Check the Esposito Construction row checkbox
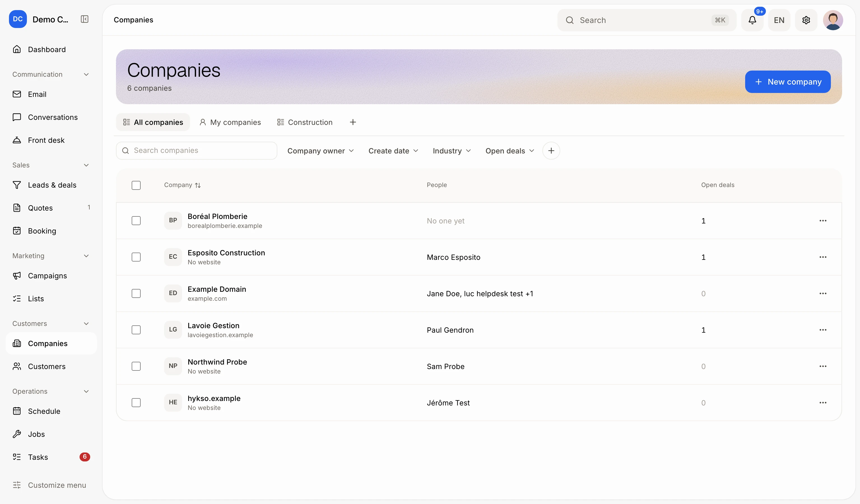 136,257
